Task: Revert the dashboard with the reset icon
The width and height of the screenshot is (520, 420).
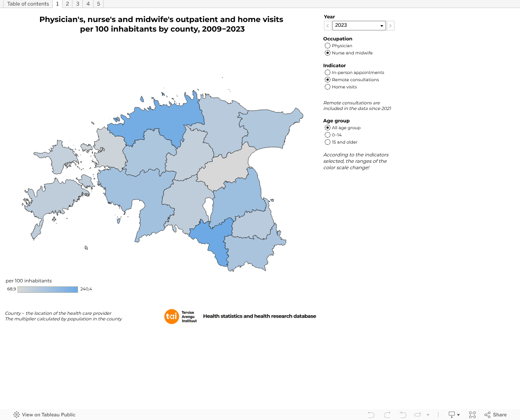Action: [403, 415]
